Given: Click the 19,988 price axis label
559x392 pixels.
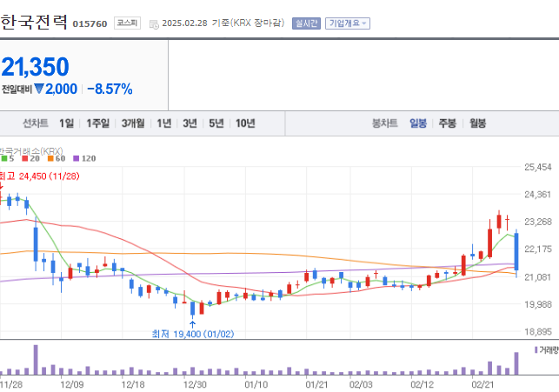Looking at the screenshot, I should coord(537,304).
